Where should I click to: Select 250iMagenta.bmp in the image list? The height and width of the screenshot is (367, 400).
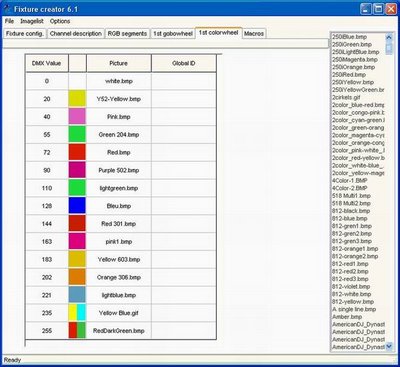[355, 59]
